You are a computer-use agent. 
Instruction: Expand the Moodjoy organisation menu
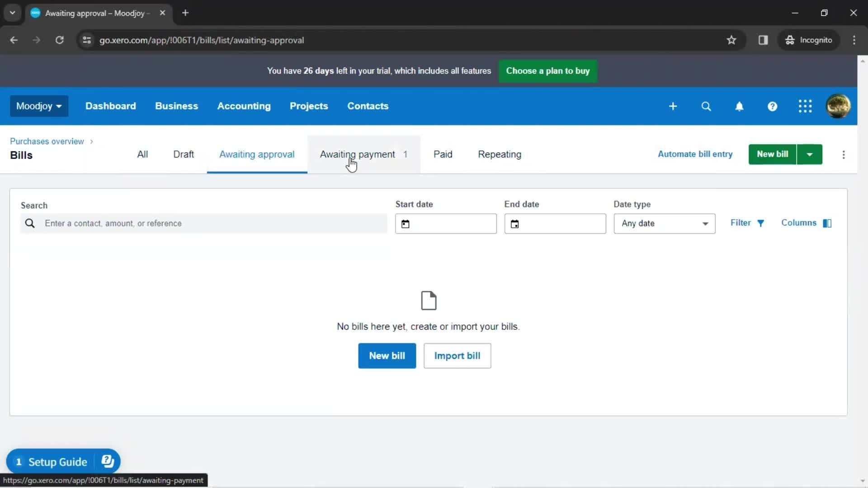click(39, 106)
